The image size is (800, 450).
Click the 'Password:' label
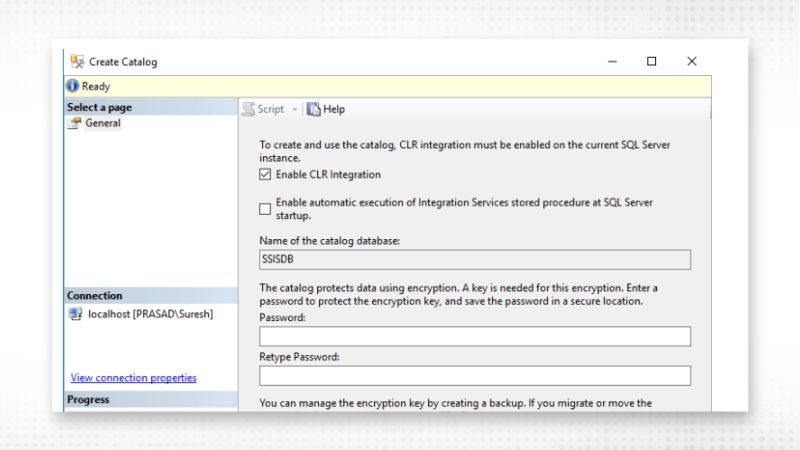coord(282,317)
